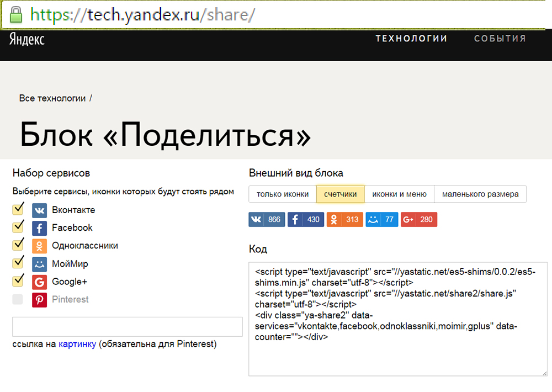Click the Одноклассники label text

pos(85,246)
